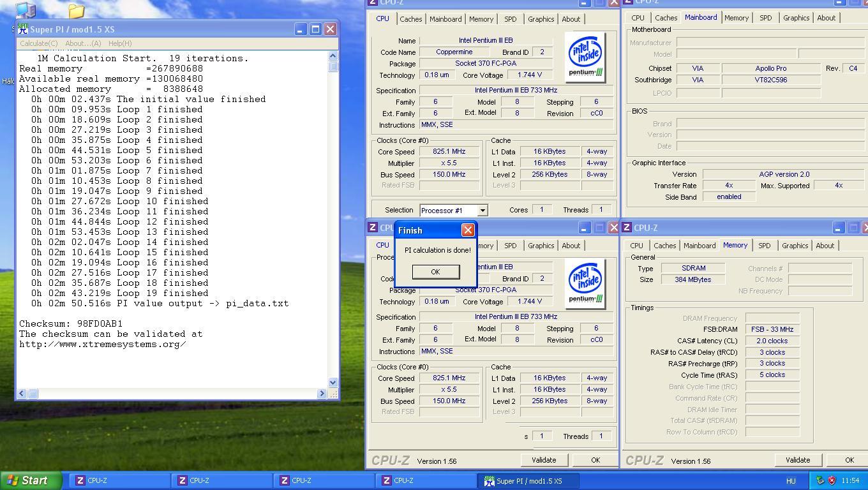Close the Finish dialog with its X
This screenshot has height=490, width=868.
pyautogui.click(x=468, y=230)
